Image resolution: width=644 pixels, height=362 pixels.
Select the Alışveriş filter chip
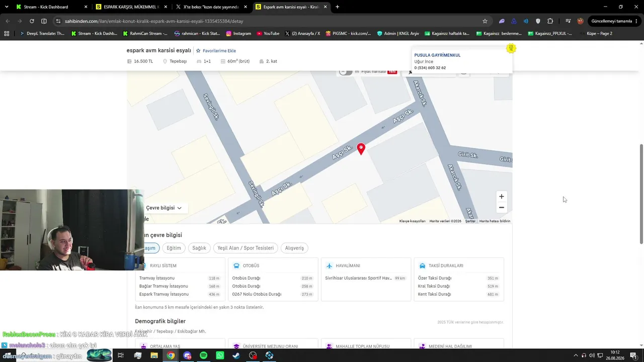pyautogui.click(x=295, y=248)
